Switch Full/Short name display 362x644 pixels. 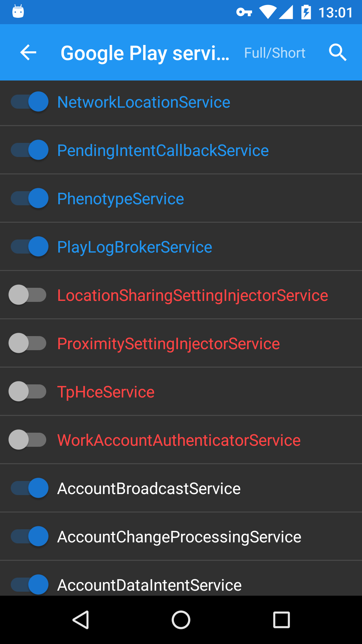[275, 53]
